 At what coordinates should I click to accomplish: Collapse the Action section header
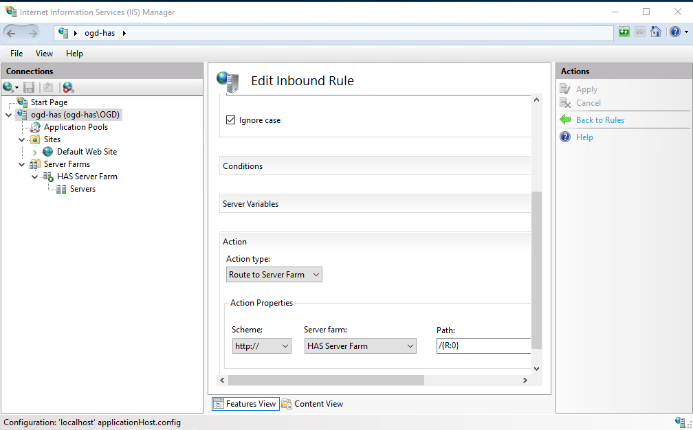pos(375,241)
